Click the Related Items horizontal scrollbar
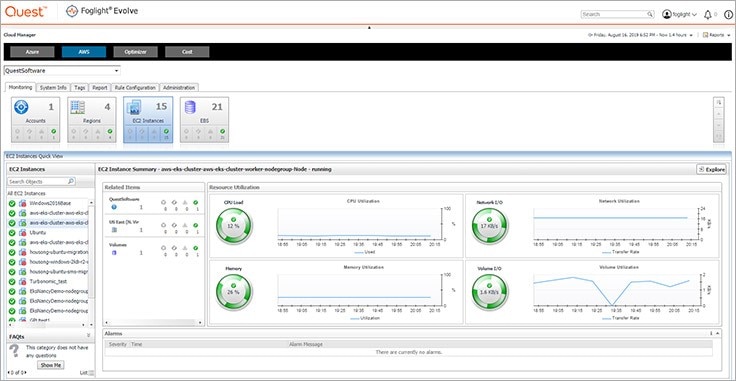The width and height of the screenshot is (736, 381). [x=153, y=323]
